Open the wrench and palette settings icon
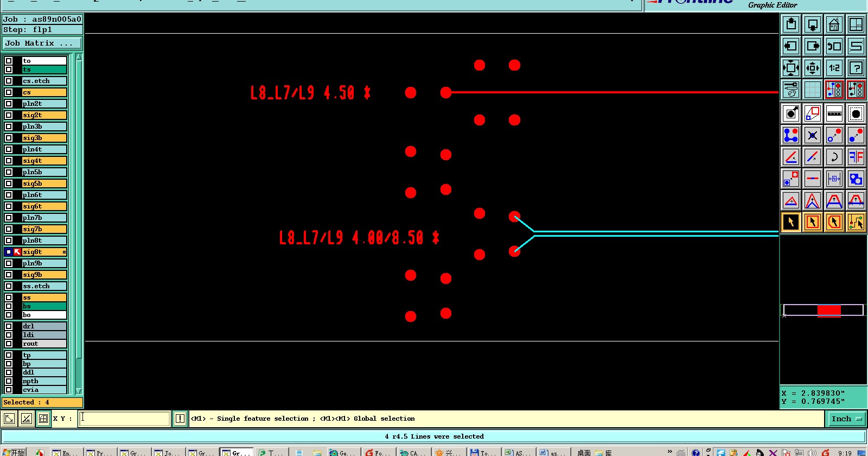 click(x=791, y=90)
